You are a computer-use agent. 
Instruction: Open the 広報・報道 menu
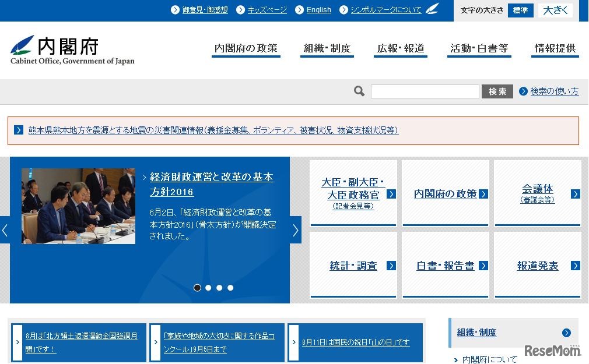pyautogui.click(x=401, y=49)
